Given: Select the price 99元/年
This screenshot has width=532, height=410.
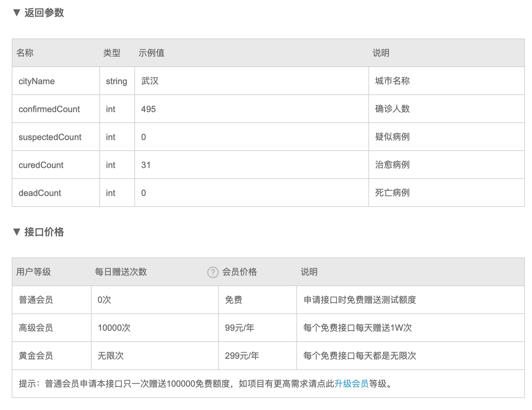Looking at the screenshot, I should pos(240,328).
